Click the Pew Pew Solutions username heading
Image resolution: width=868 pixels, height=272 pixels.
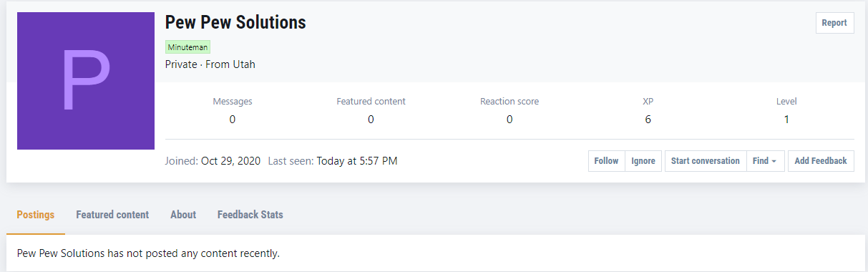pos(235,22)
